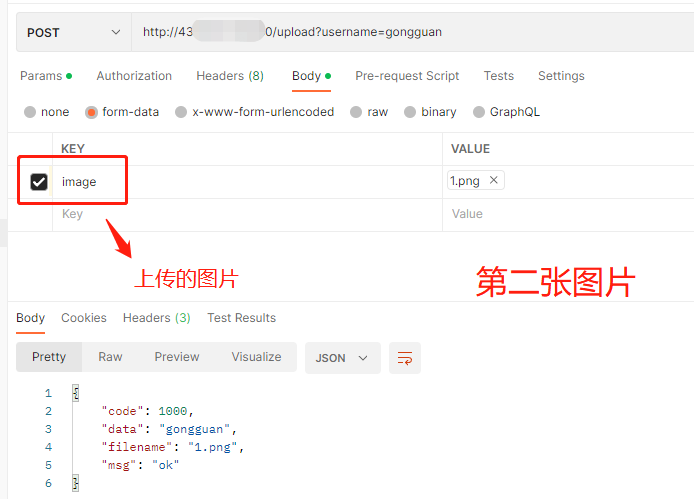
Task: Switch response view to Preview
Action: 176,357
